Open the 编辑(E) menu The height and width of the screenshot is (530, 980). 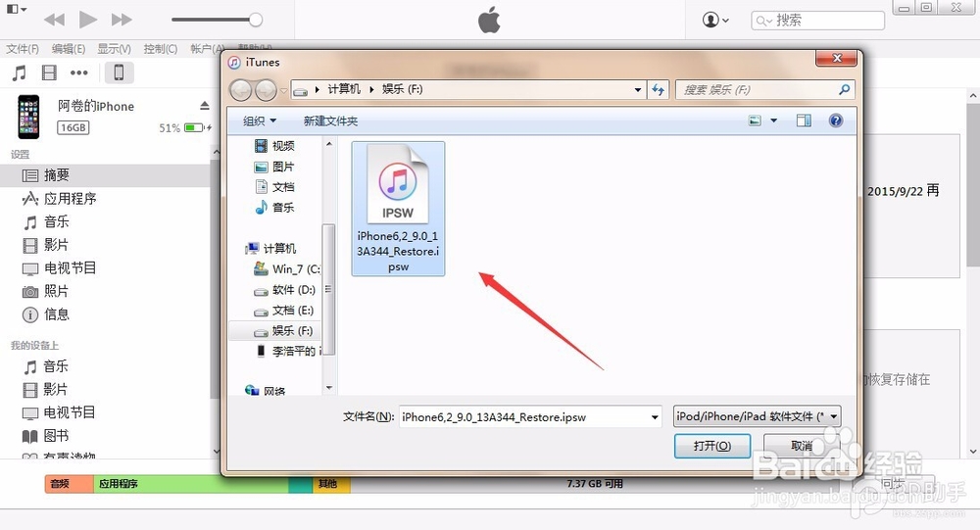click(x=69, y=49)
